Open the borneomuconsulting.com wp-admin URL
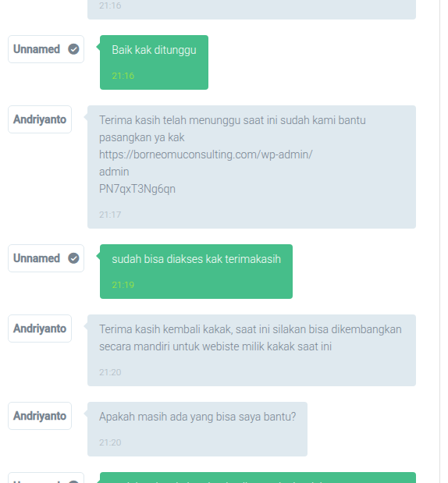This screenshot has height=483, width=448. (206, 154)
